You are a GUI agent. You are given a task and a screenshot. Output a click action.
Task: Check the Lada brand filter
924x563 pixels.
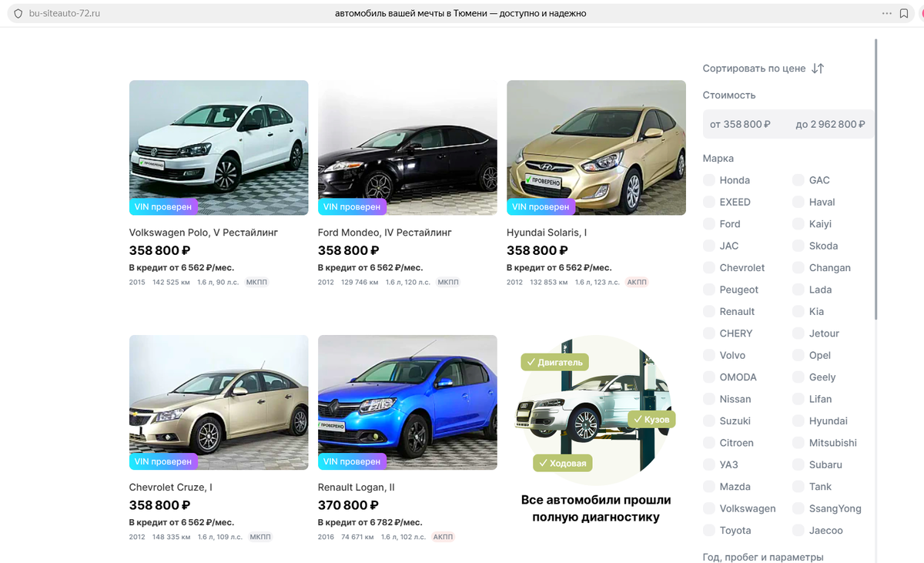point(798,290)
